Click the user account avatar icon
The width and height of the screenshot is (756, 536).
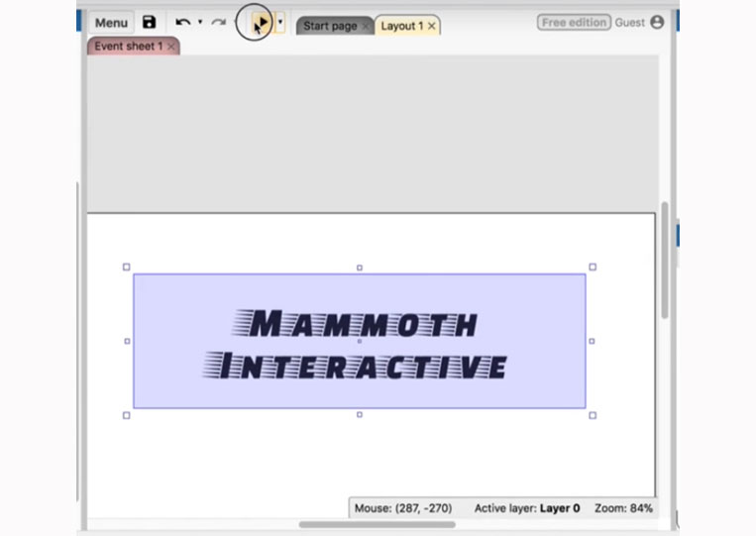coord(657,22)
